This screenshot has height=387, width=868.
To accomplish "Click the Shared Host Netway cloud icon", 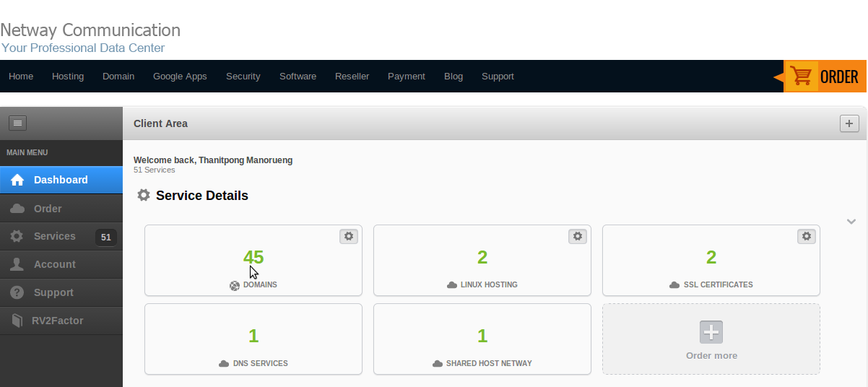I will tap(437, 364).
